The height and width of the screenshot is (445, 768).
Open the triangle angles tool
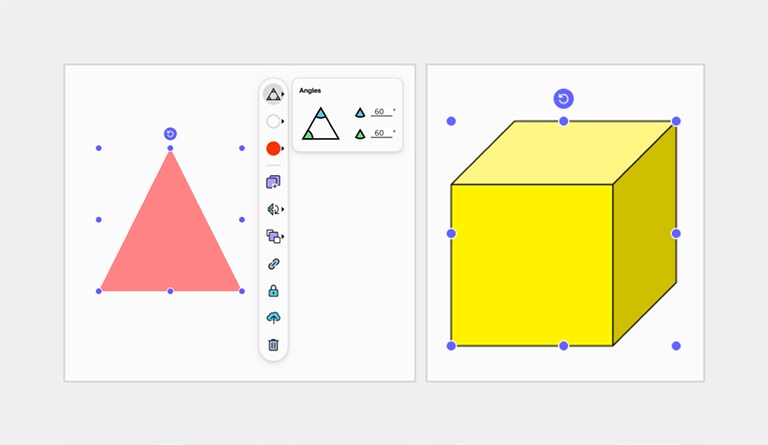273,94
